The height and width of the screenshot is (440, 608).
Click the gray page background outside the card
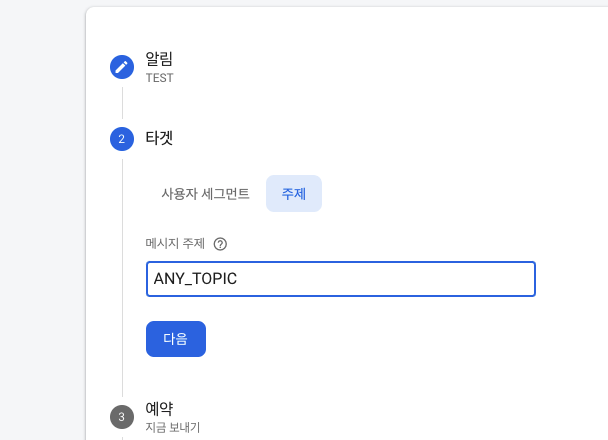click(x=43, y=217)
